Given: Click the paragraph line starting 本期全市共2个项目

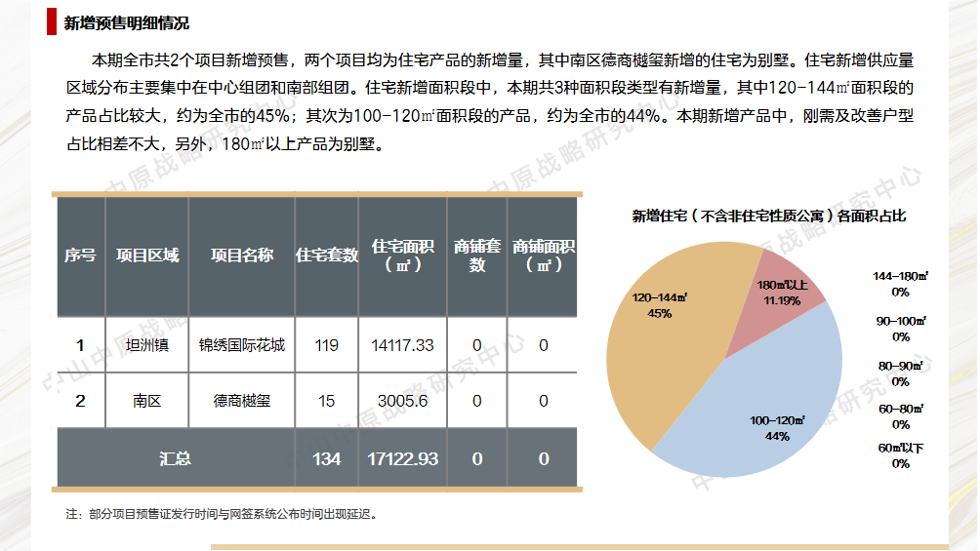Looking at the screenshot, I should (503, 60).
